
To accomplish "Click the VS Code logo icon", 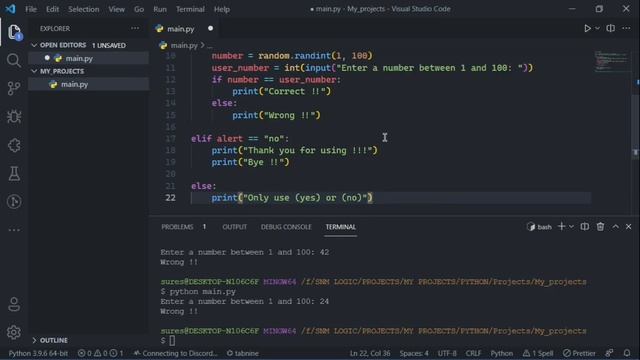I will click(10, 9).
